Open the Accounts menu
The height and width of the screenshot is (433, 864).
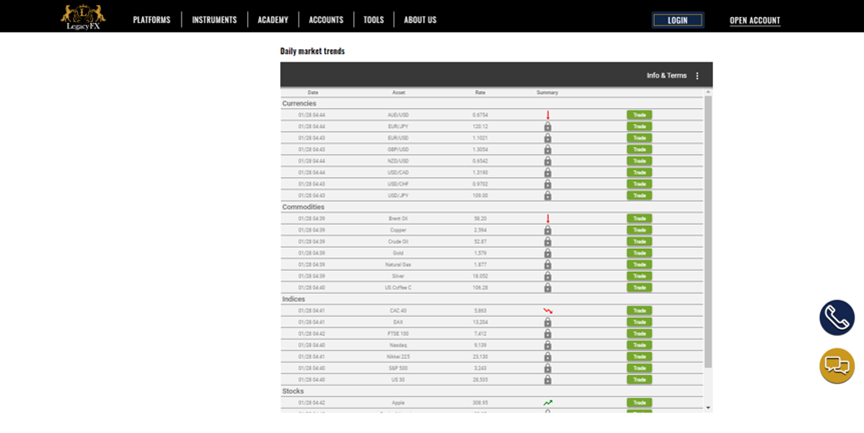pyautogui.click(x=326, y=20)
